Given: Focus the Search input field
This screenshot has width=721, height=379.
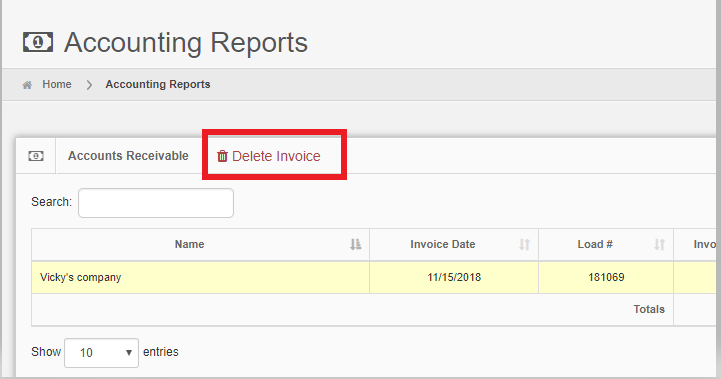Looking at the screenshot, I should pos(156,203).
